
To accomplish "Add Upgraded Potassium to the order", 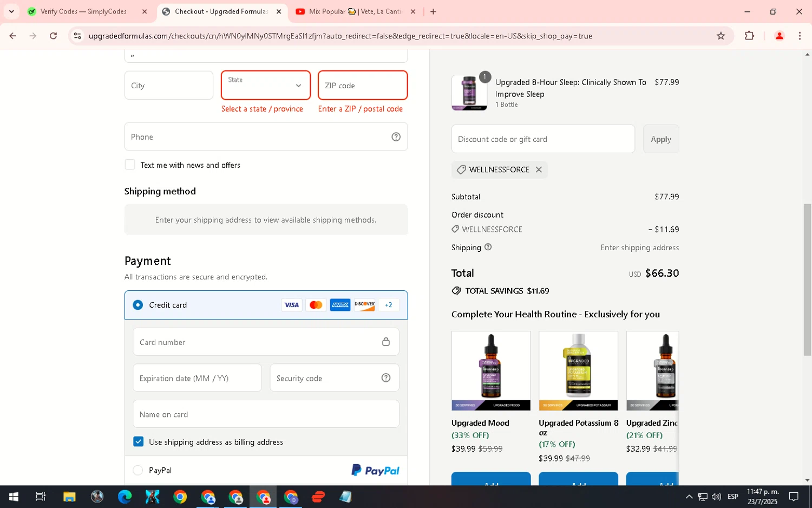I will [x=578, y=479].
